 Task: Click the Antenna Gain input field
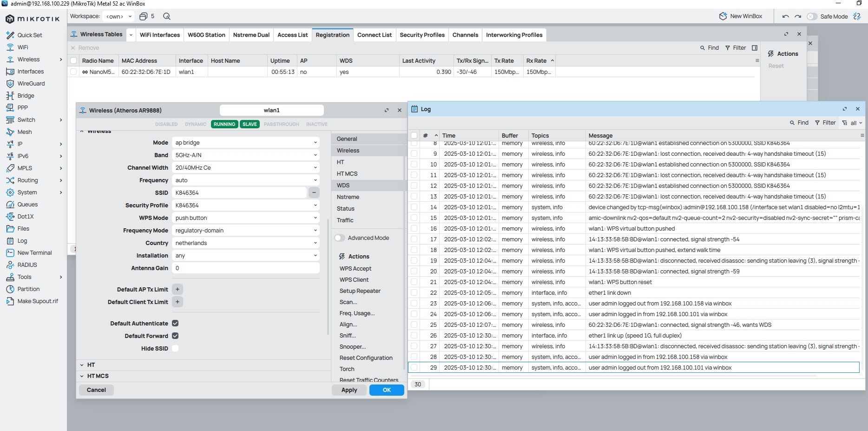(245, 268)
